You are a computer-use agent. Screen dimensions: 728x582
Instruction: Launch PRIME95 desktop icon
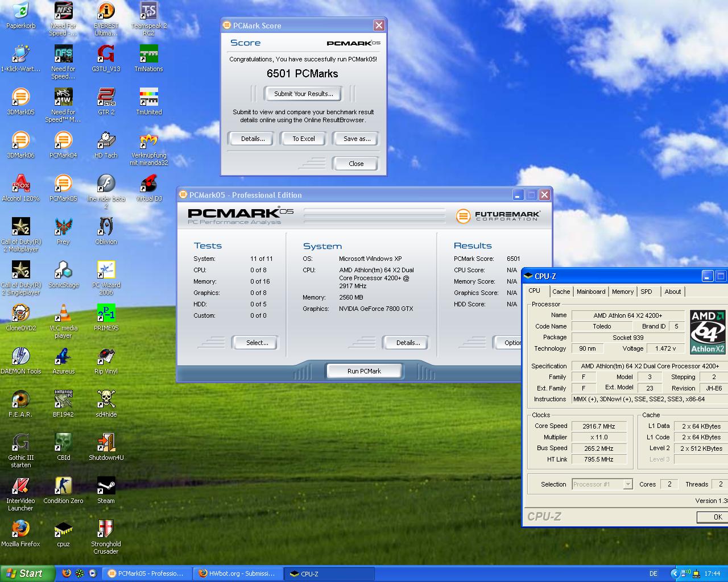[x=106, y=317]
